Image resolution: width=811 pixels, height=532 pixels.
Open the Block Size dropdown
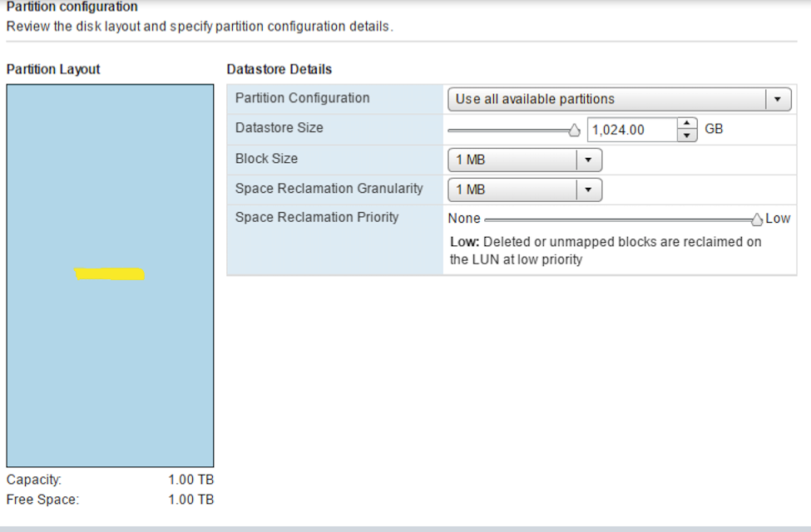pyautogui.click(x=512, y=160)
